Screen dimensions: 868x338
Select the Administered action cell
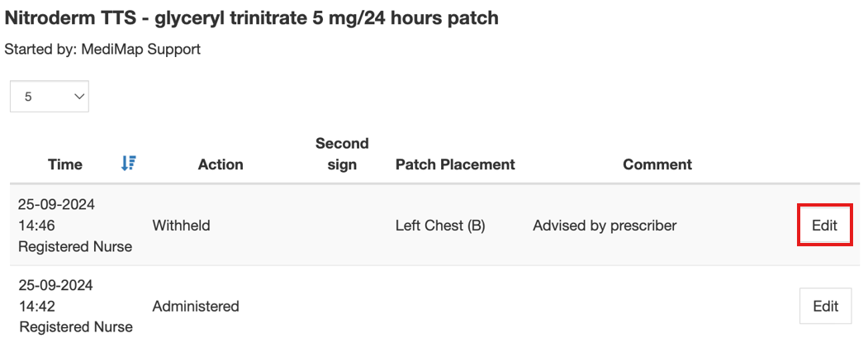click(196, 307)
